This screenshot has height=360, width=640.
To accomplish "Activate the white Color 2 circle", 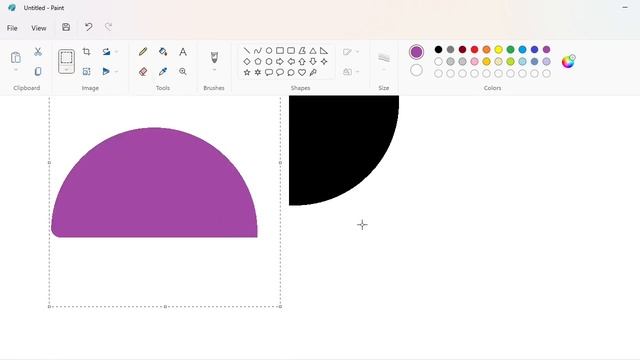I will [x=416, y=70].
